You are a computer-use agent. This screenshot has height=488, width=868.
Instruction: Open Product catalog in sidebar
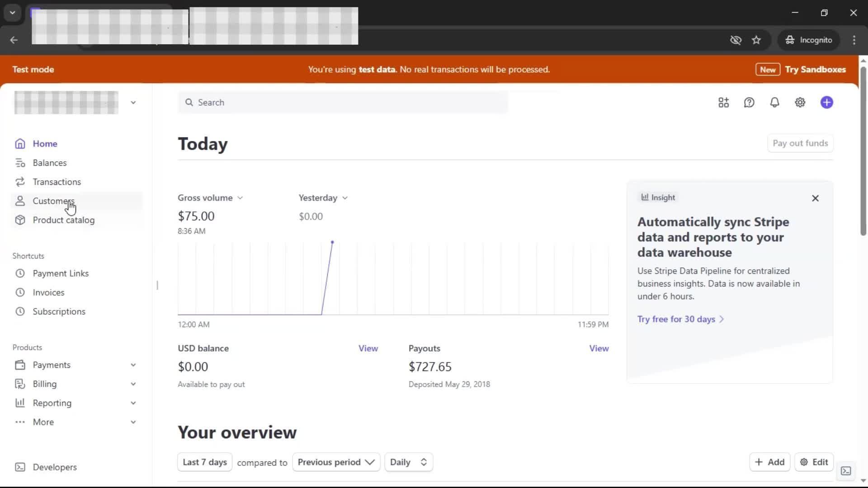coord(63,220)
